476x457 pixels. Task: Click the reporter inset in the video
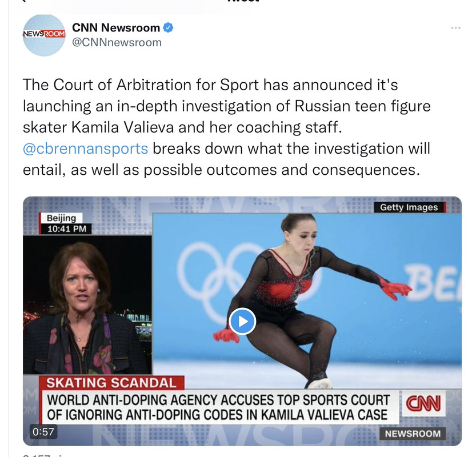pyautogui.click(x=87, y=304)
